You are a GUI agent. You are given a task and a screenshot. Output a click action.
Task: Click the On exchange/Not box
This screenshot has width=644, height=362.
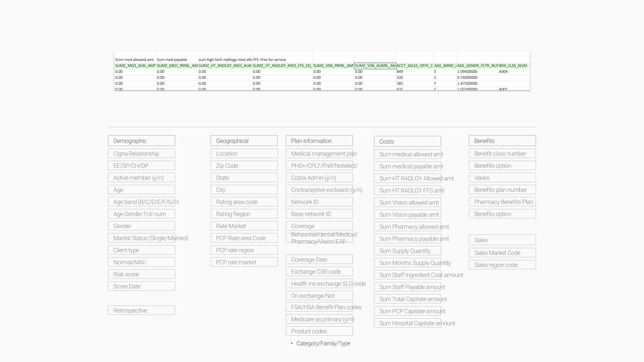point(319,296)
